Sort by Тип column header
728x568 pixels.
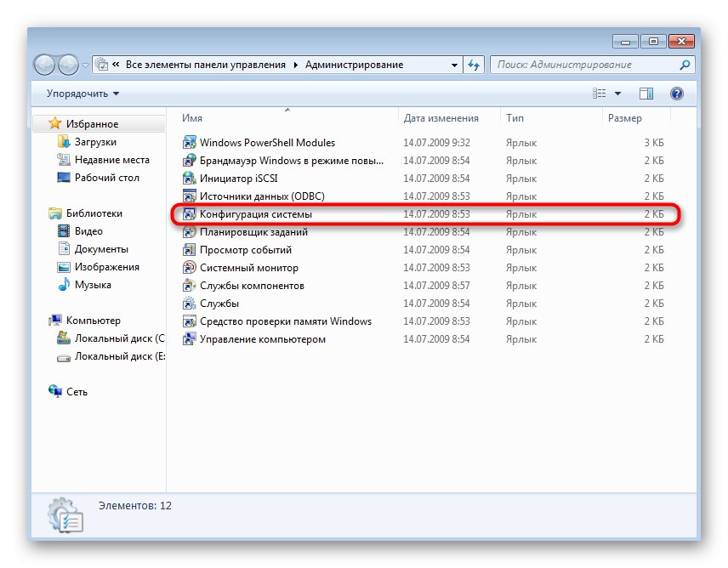[x=515, y=118]
